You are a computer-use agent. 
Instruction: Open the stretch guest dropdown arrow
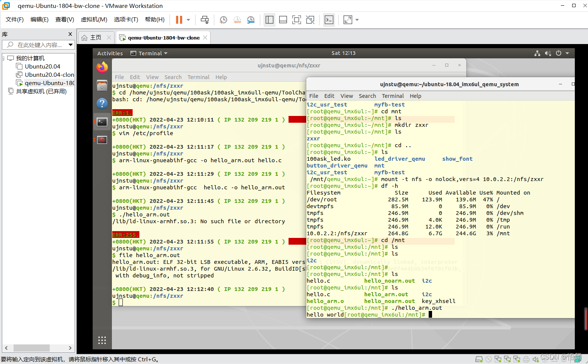tap(357, 20)
